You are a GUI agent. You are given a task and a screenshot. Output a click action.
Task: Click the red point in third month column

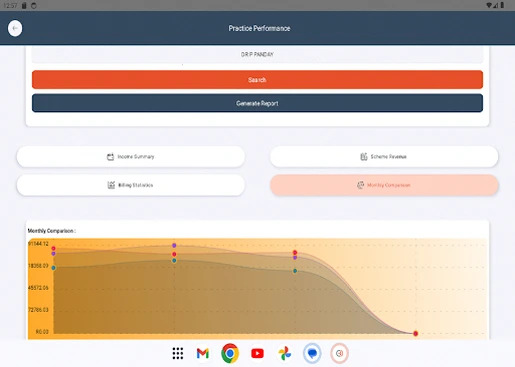pos(295,253)
